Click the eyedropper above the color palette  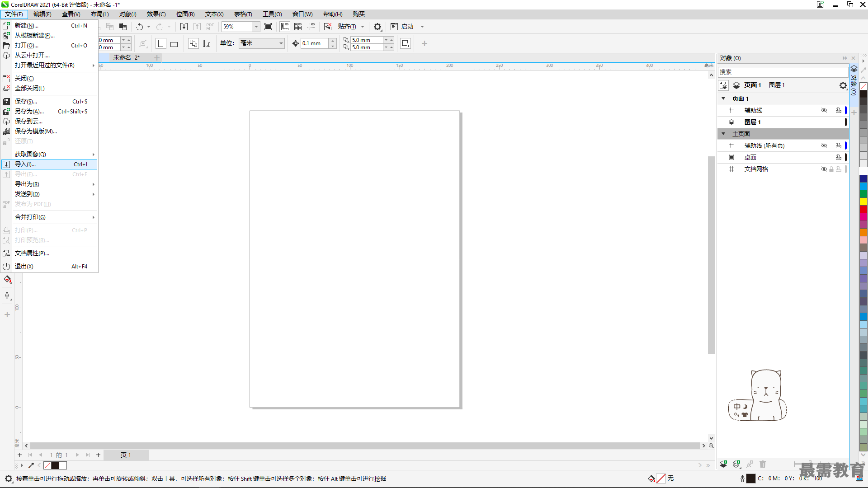click(863, 70)
